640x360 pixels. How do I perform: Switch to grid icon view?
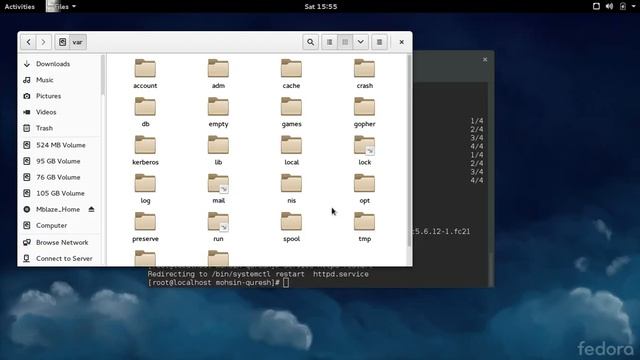tap(345, 42)
